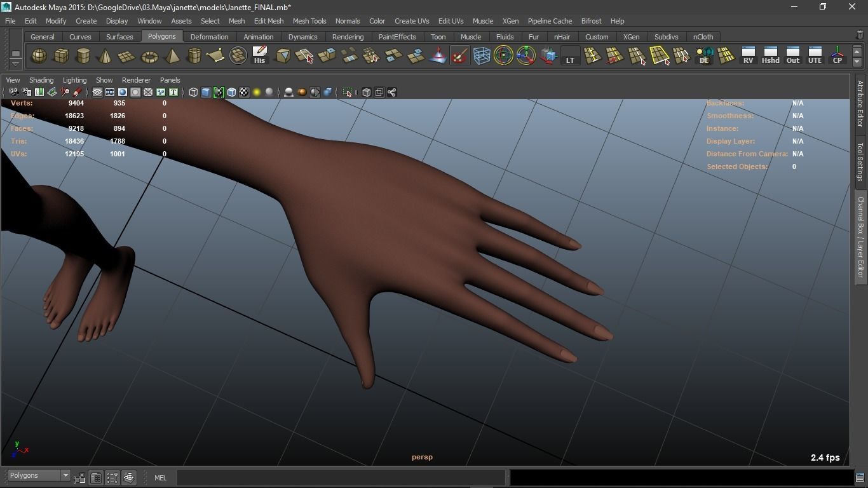Viewport: 868px width, 488px height.
Task: Show the Tool Settings side tab
Action: coord(860,161)
